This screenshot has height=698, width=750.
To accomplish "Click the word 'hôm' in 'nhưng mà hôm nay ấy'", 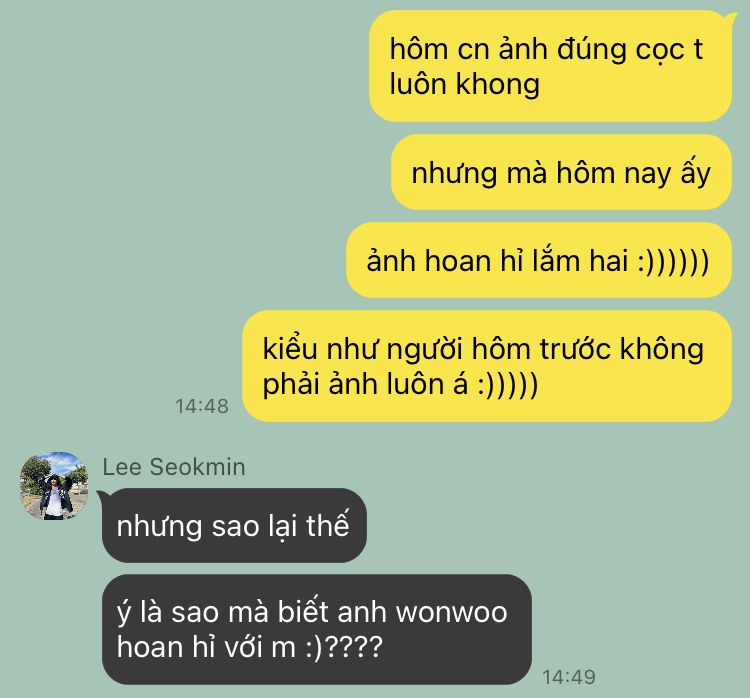I will (x=585, y=172).
